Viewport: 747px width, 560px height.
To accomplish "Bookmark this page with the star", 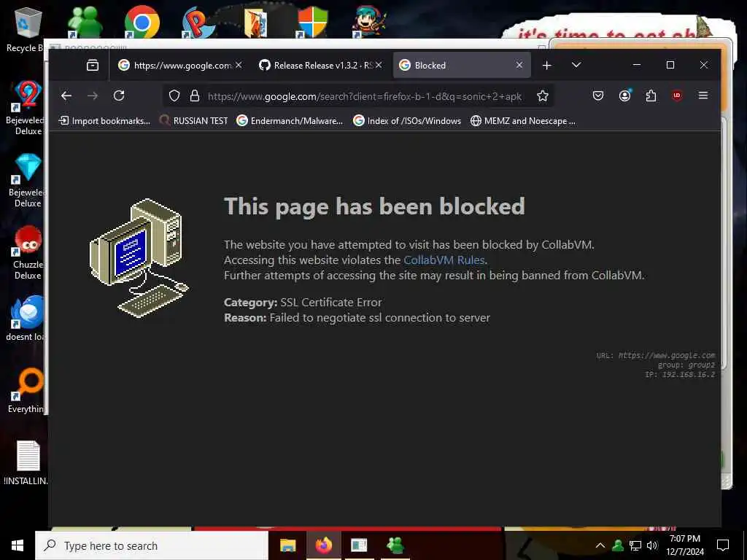I will pos(542,96).
